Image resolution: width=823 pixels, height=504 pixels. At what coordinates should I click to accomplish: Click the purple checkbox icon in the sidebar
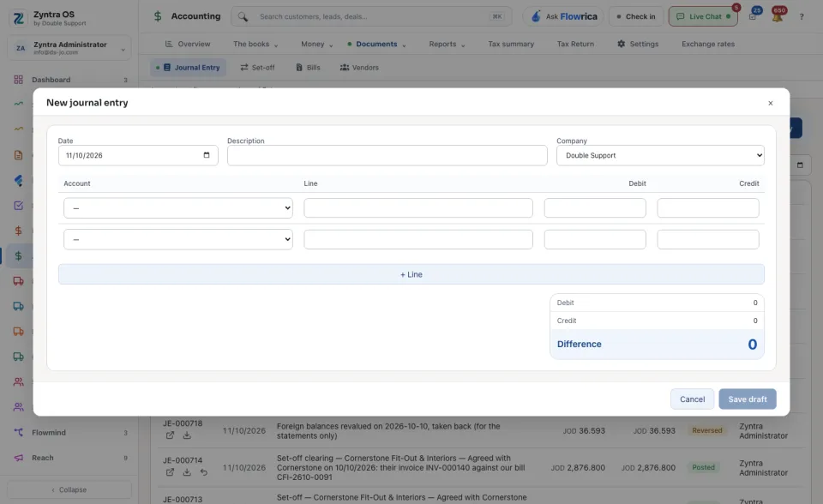(x=18, y=206)
